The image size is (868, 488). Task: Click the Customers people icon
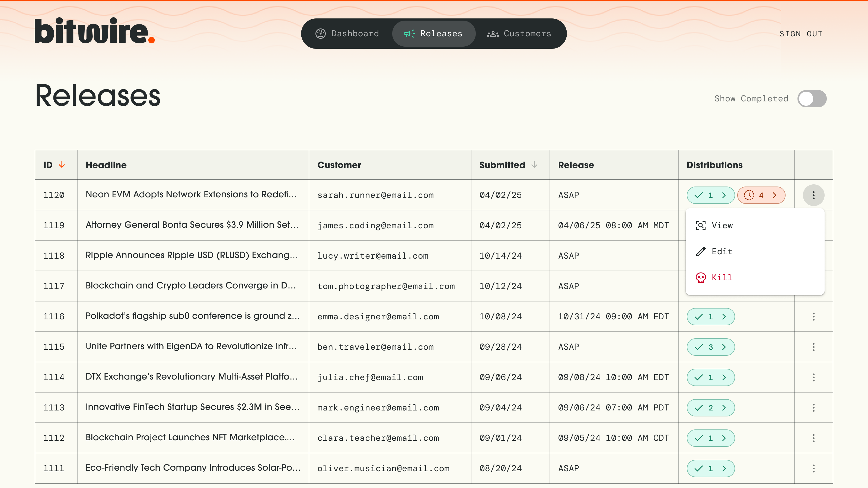[x=493, y=34]
